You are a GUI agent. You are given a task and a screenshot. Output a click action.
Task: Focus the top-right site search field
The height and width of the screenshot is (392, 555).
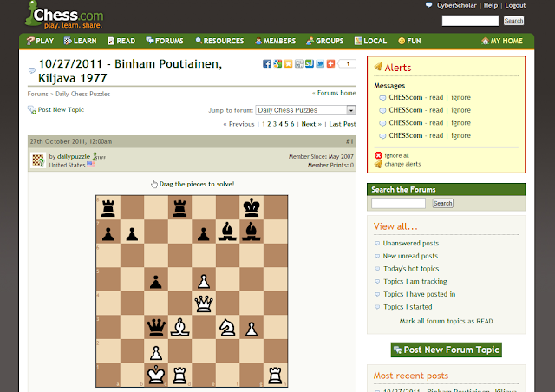pos(470,21)
